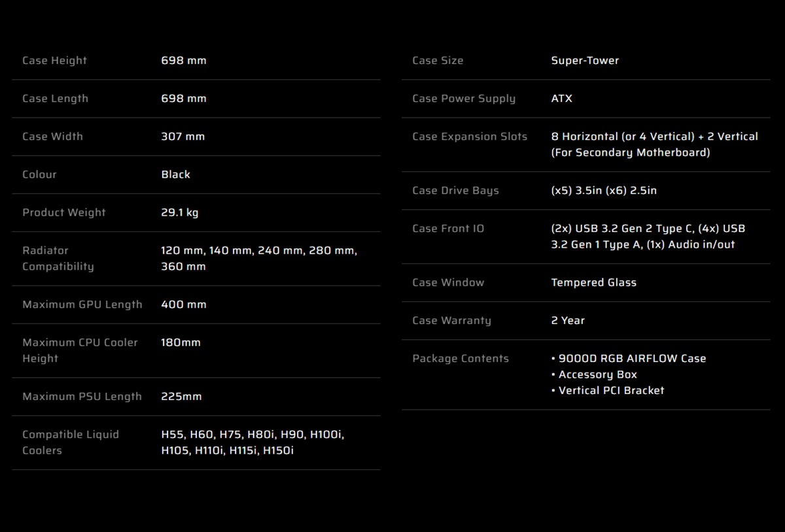
Task: Click the '(x5) 3.5in (x6) 2.5in' value
Action: 604,191
